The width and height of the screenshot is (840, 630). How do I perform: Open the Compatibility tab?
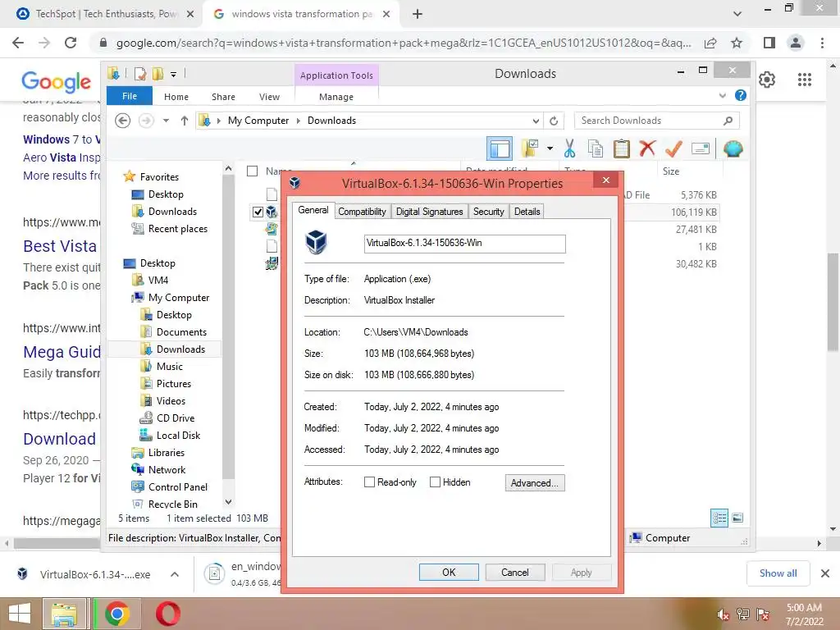(362, 212)
